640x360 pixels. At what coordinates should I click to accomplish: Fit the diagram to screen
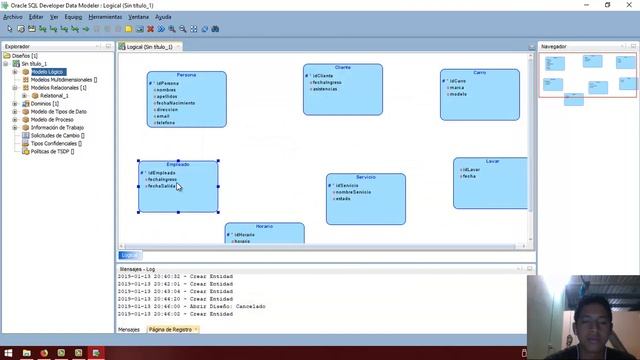tap(194, 29)
